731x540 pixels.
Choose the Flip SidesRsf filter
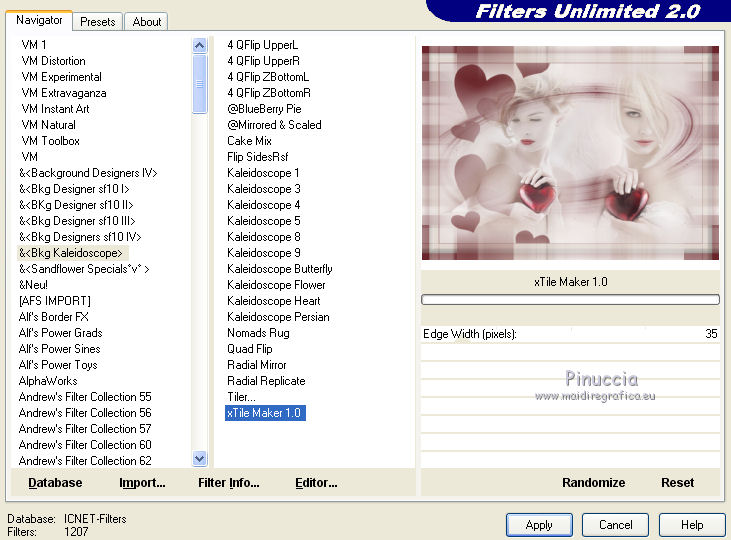point(258,157)
